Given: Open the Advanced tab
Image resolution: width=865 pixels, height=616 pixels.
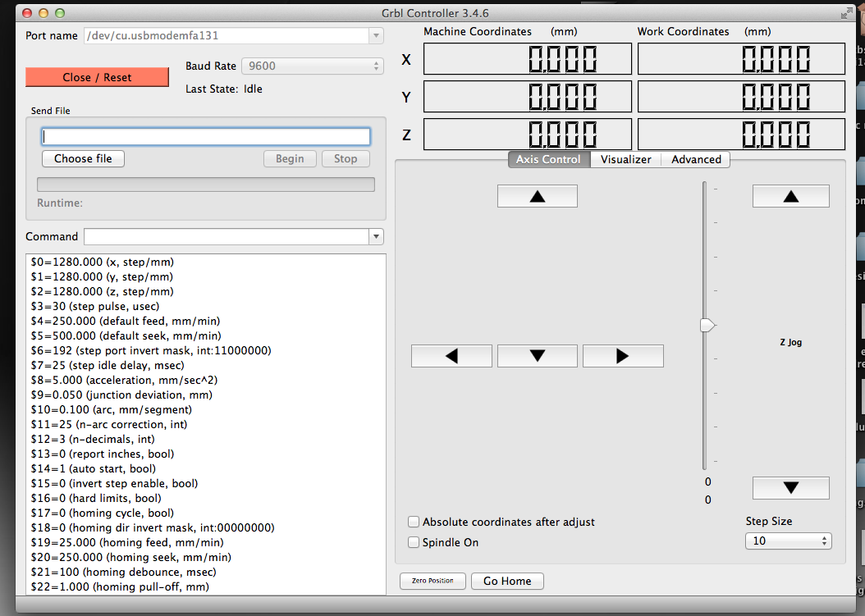Looking at the screenshot, I should [694, 159].
